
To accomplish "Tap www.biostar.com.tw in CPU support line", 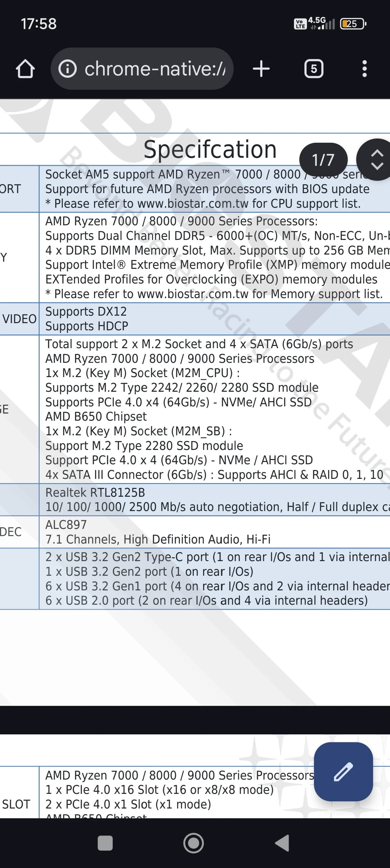I will click(x=193, y=204).
